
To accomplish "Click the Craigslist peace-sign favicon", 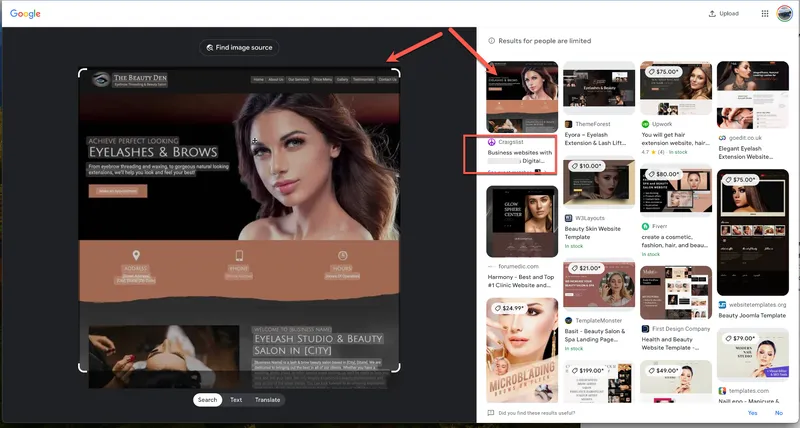I will pyautogui.click(x=491, y=142).
